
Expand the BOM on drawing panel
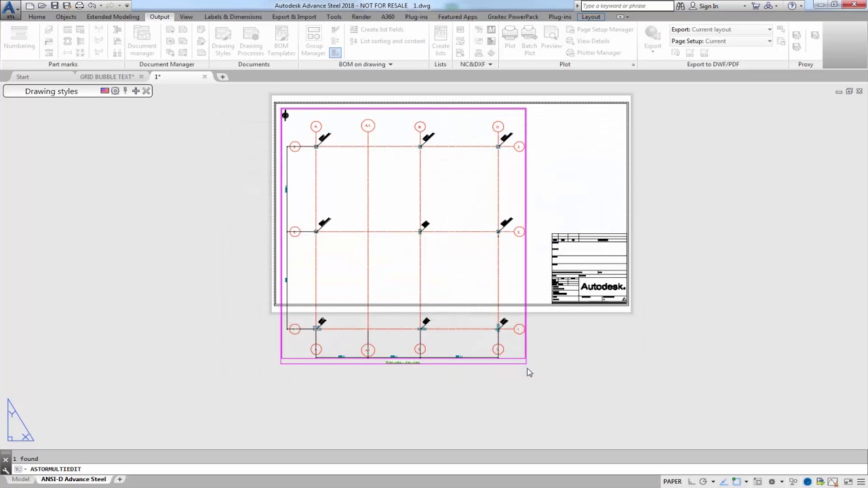point(366,64)
